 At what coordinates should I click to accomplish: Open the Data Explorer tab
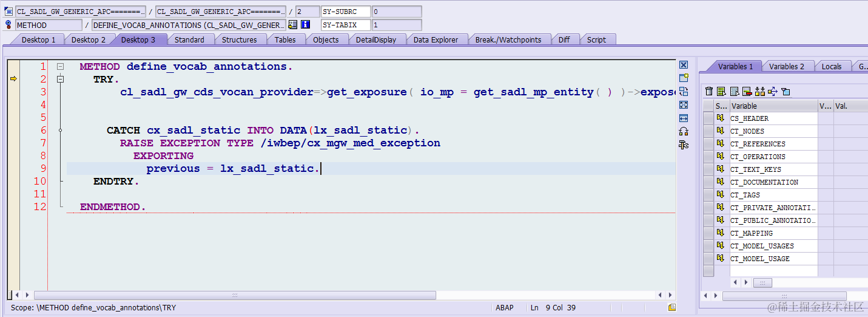(436, 39)
